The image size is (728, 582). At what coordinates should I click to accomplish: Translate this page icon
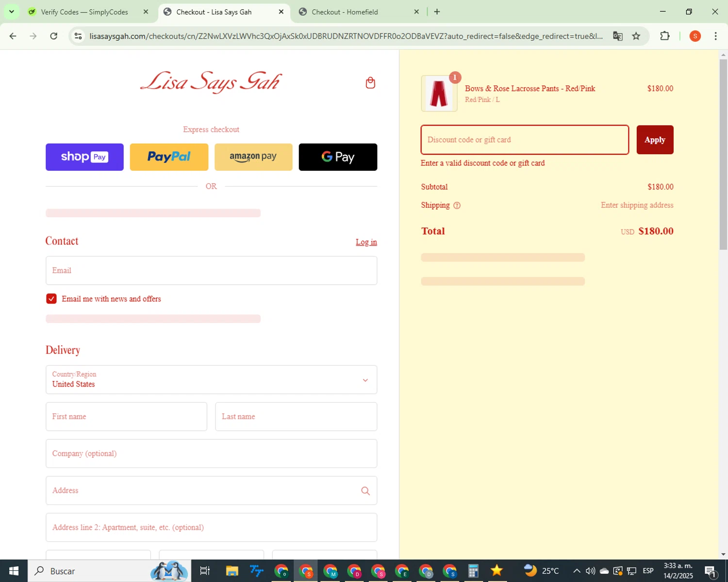[618, 36]
